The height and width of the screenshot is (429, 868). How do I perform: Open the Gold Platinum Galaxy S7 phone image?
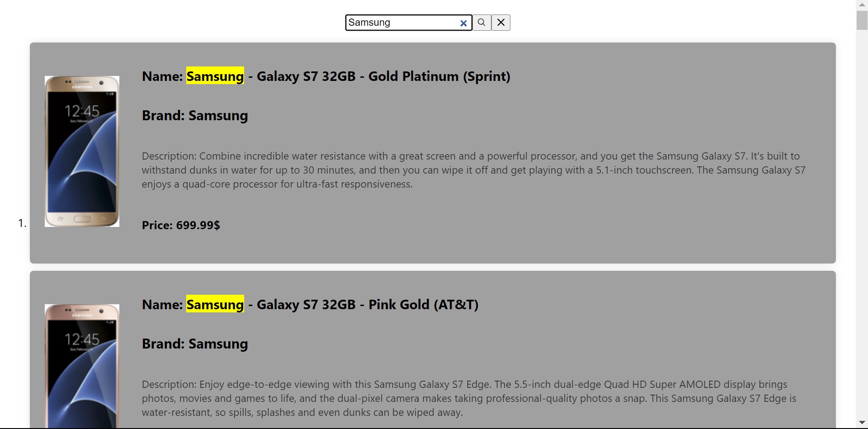pyautogui.click(x=82, y=151)
